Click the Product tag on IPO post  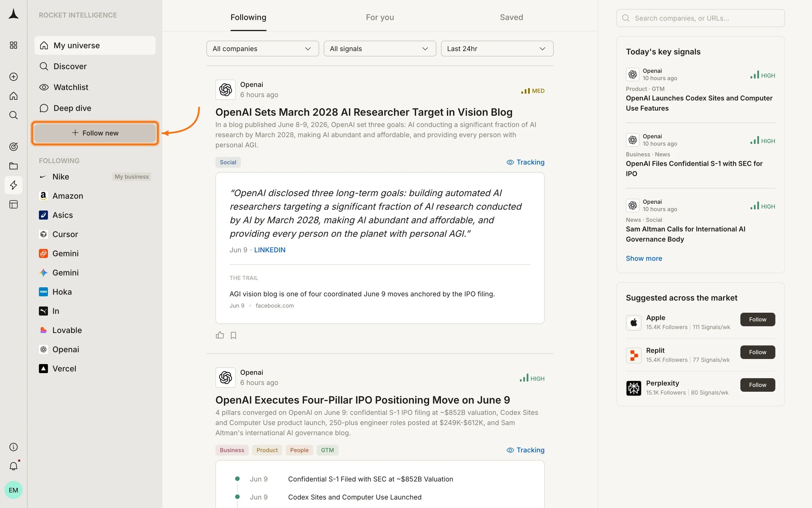pyautogui.click(x=267, y=450)
